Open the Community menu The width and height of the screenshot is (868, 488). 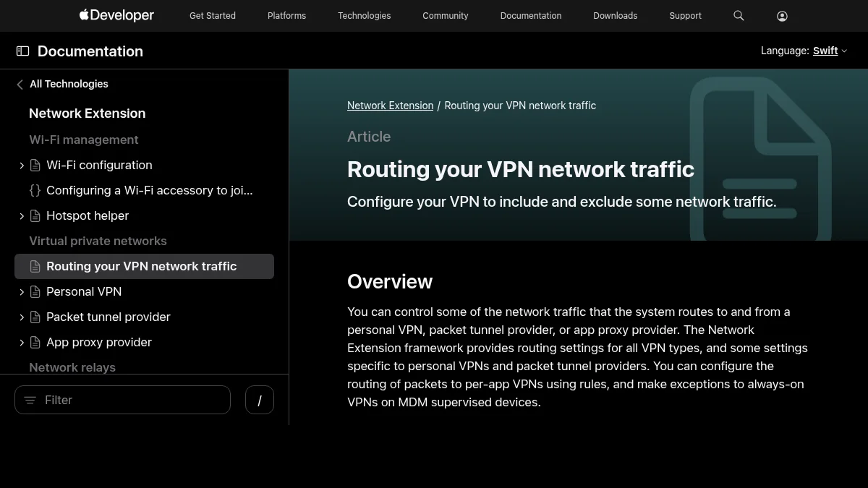click(446, 15)
